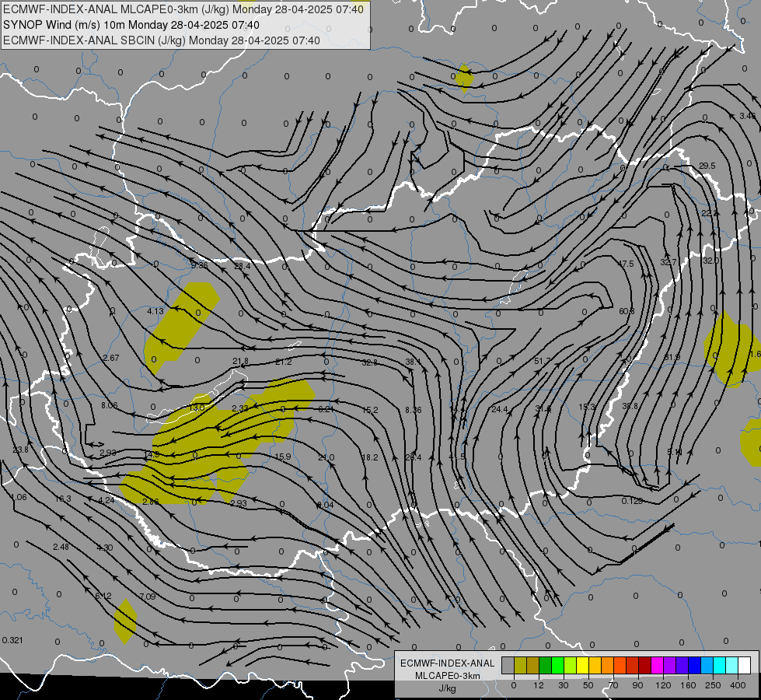Click the pure yellow legend swatch

tap(583, 666)
